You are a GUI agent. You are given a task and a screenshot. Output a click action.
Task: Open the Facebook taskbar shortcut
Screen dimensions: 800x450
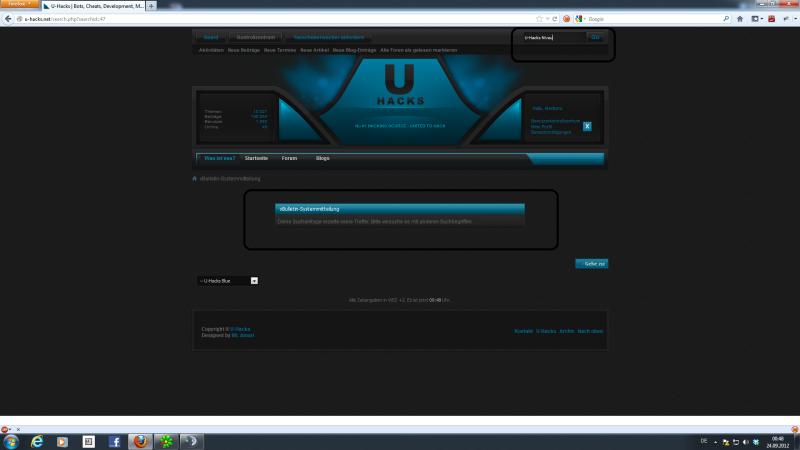[114, 441]
